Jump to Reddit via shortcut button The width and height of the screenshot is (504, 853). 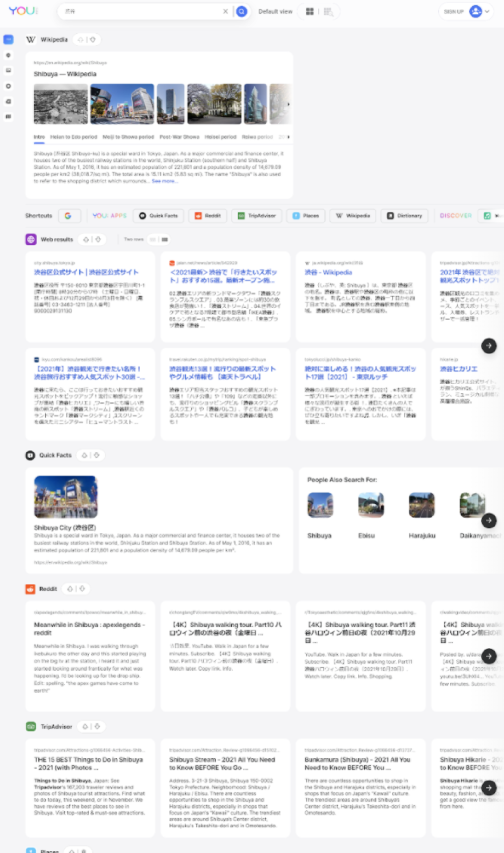coord(208,216)
